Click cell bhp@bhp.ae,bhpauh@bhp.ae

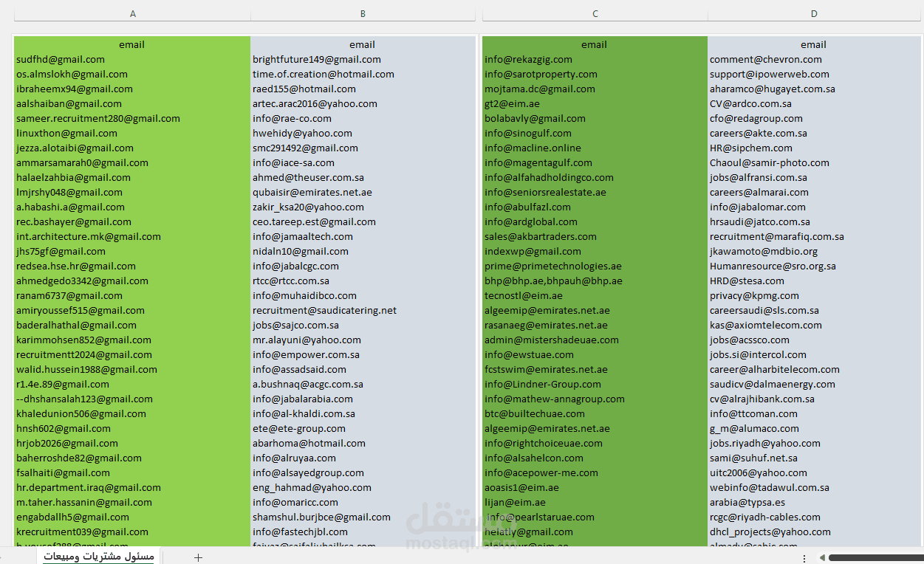[x=595, y=281]
